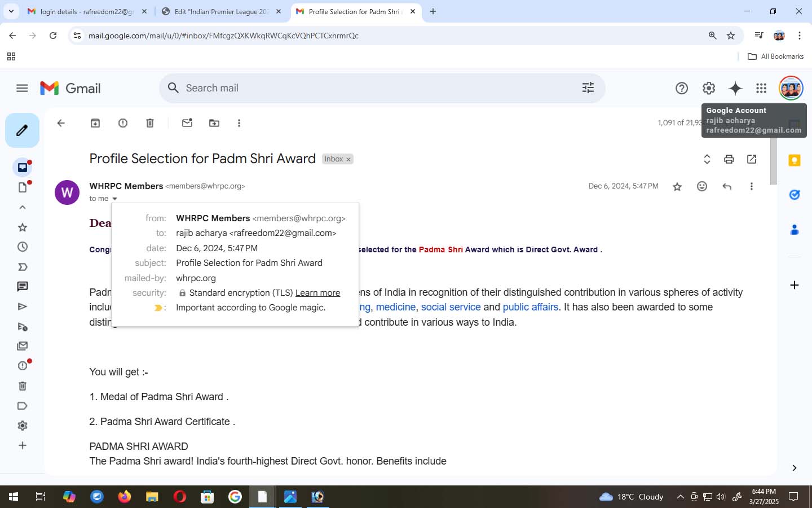Remove the Inbox label from email
Image resolution: width=812 pixels, height=508 pixels.
348,159
